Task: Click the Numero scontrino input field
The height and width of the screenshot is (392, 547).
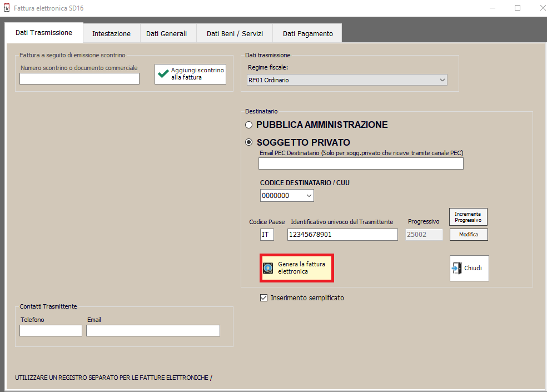Action: point(79,79)
